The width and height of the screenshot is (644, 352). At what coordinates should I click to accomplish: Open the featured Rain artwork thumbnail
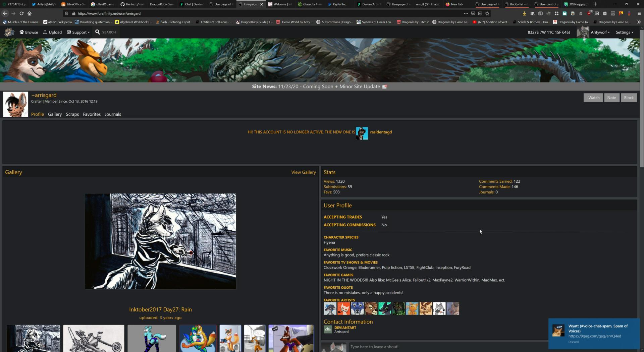pyautogui.click(x=160, y=241)
